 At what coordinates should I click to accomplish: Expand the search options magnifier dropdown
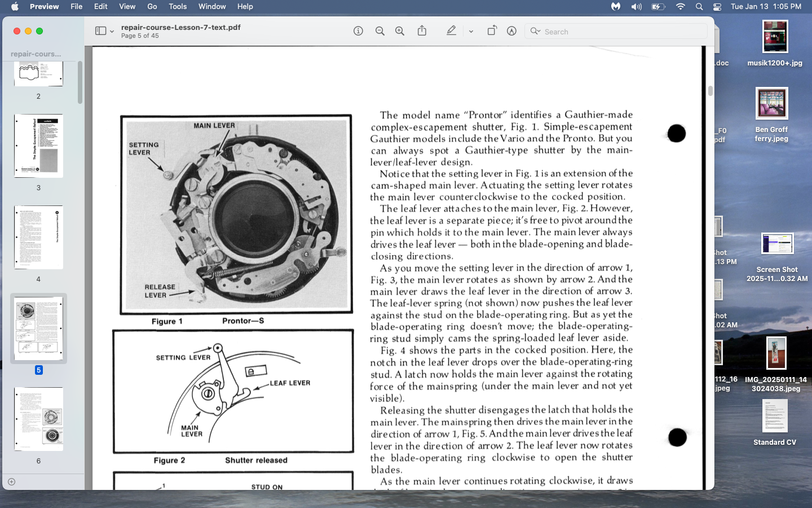(x=535, y=31)
